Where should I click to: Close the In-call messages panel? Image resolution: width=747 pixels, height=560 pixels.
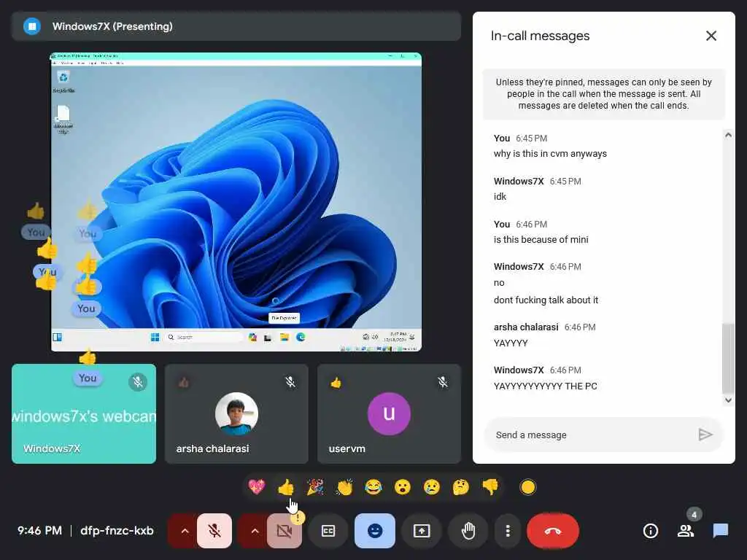[x=711, y=36]
